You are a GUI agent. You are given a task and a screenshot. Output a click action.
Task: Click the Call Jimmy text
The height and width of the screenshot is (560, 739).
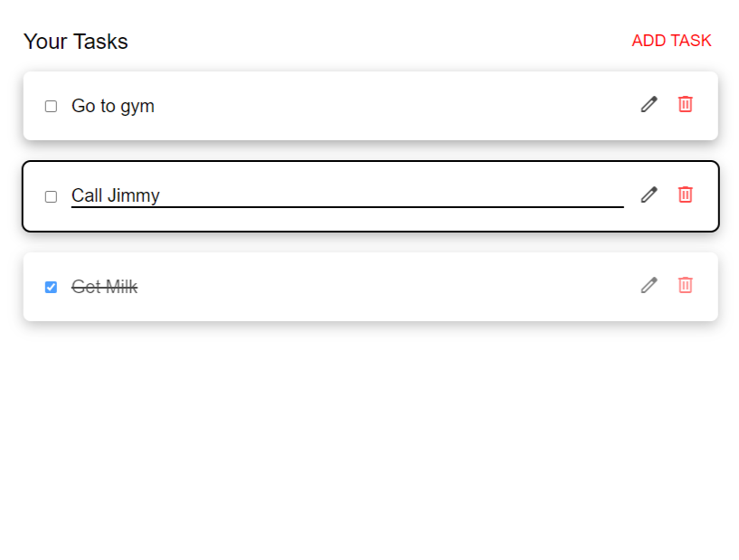[116, 195]
